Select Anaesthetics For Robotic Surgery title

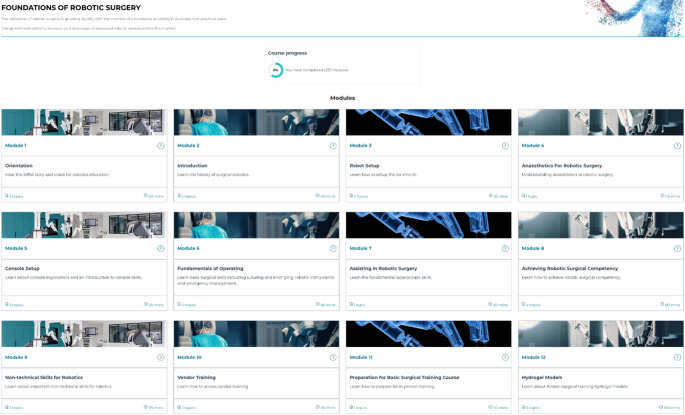pos(562,166)
